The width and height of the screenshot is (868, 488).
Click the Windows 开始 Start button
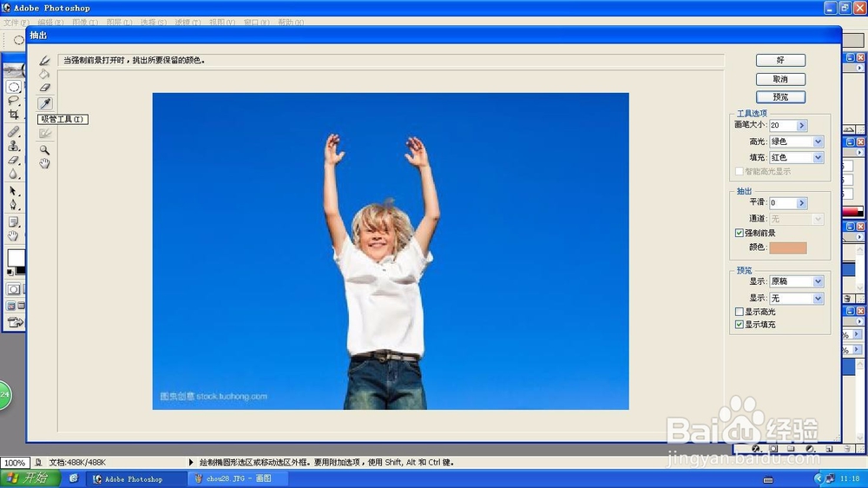pyautogui.click(x=31, y=478)
